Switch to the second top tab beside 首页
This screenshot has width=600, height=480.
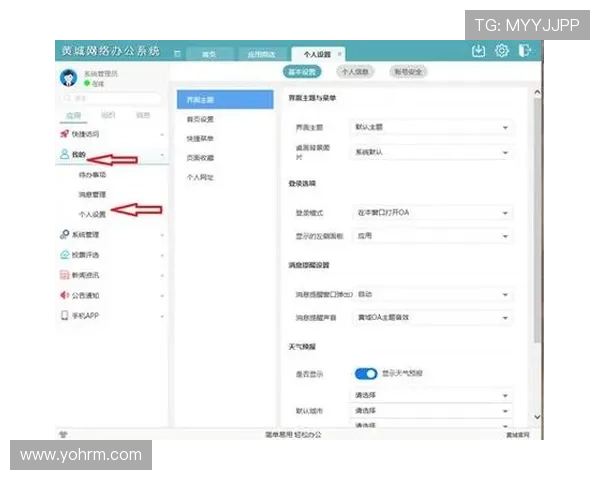tap(261, 54)
